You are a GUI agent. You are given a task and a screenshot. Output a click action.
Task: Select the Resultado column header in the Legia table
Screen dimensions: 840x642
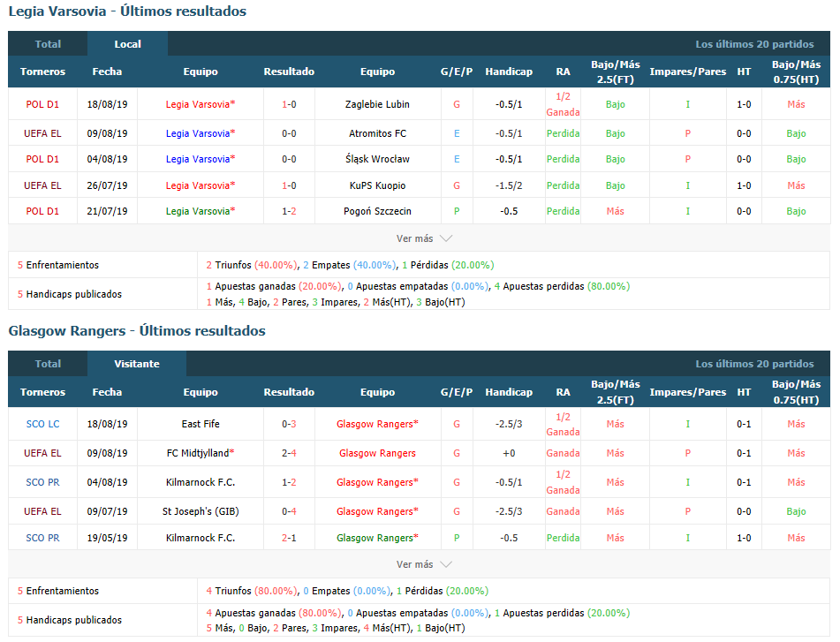pos(289,72)
